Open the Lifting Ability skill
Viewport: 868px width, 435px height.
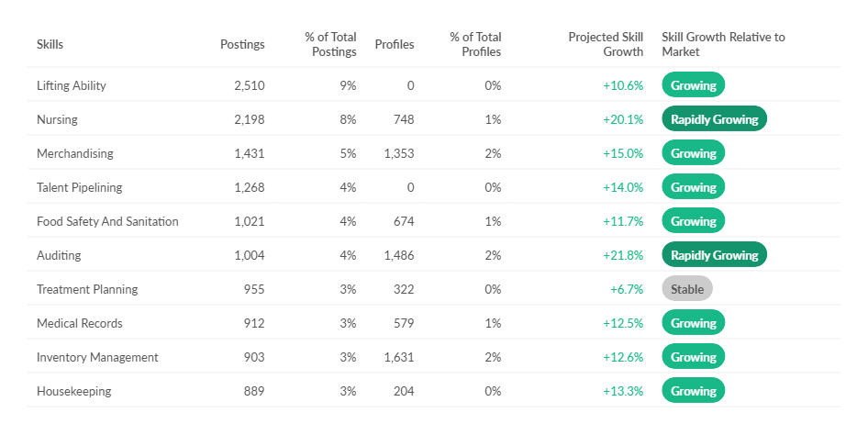coord(72,85)
